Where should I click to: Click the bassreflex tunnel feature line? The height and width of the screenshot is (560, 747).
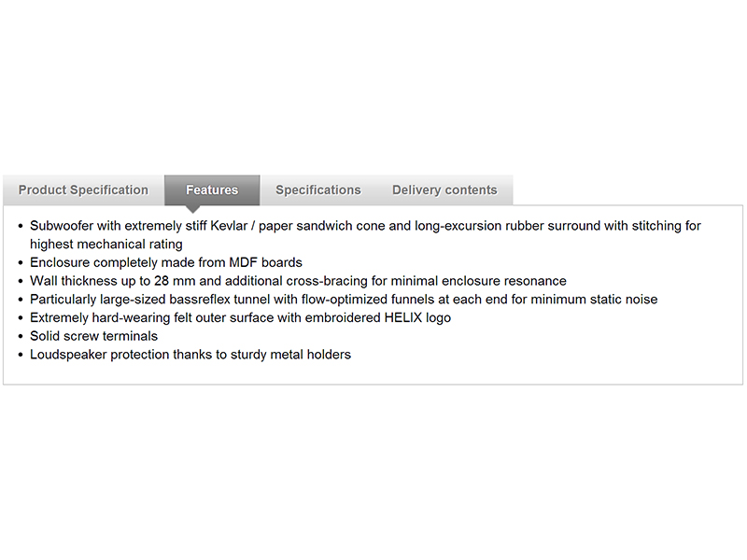[344, 300]
